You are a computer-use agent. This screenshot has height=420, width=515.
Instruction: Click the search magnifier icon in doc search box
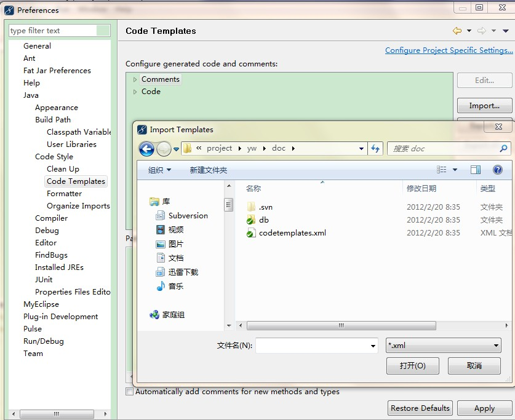[x=503, y=149]
